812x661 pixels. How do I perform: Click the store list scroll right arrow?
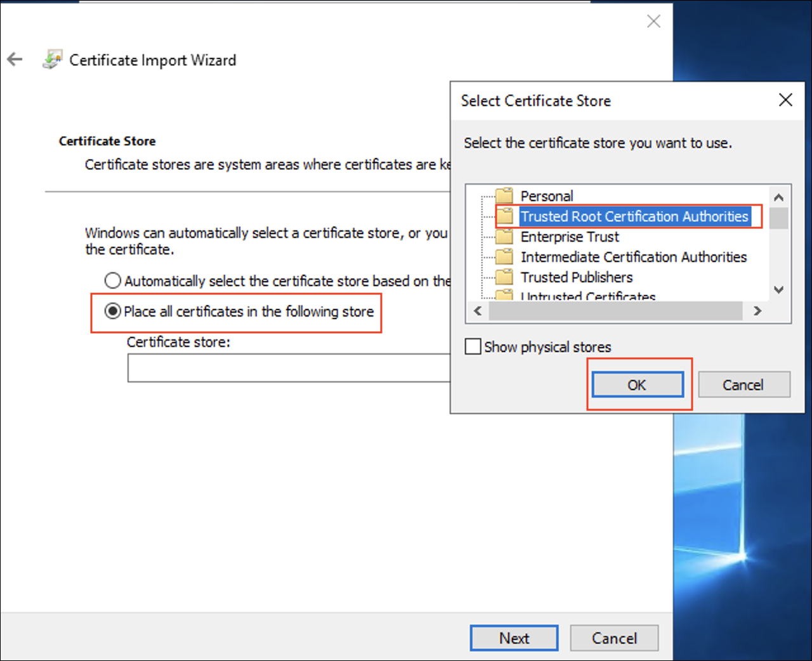click(757, 311)
